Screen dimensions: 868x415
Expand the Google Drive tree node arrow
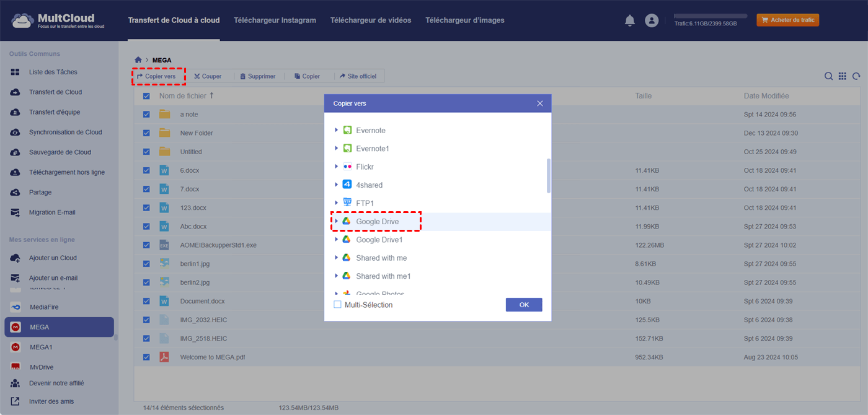tap(337, 221)
